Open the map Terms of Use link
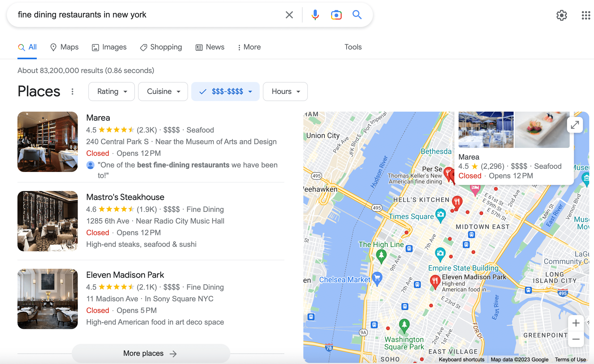 point(570,360)
